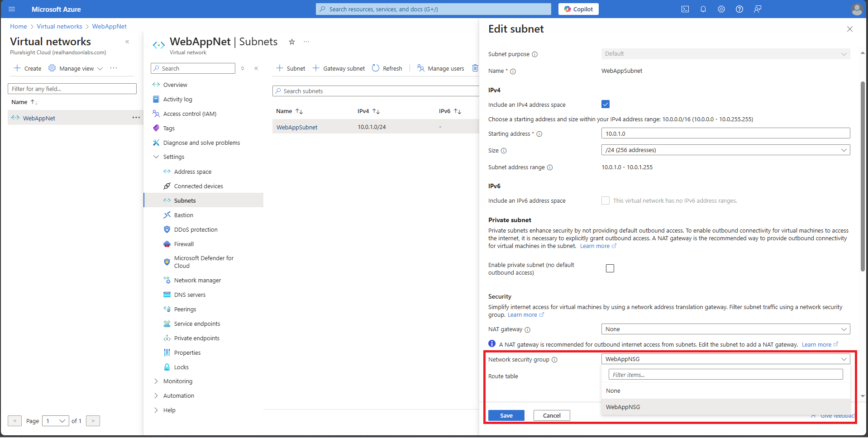Show info tooltip for Name field

pyautogui.click(x=513, y=71)
